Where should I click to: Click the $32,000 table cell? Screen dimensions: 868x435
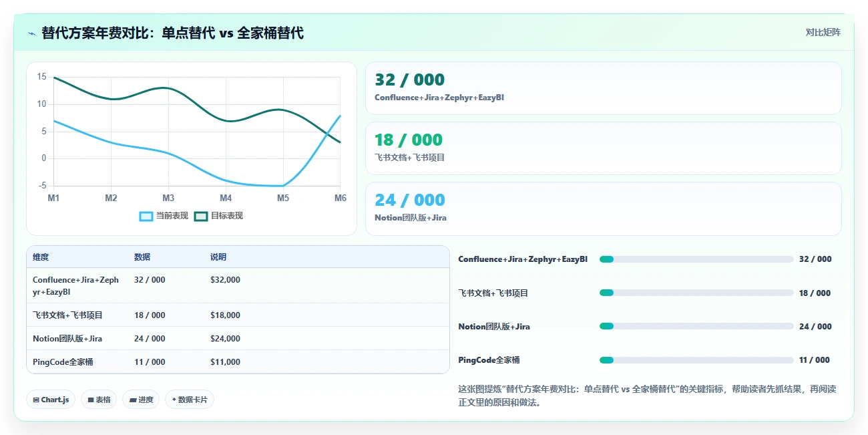coord(225,280)
